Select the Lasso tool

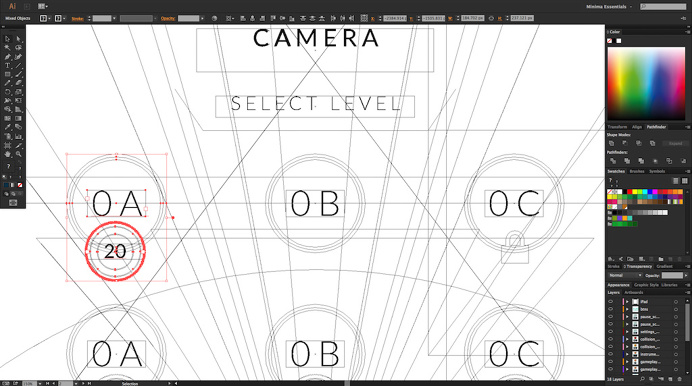pyautogui.click(x=19, y=48)
